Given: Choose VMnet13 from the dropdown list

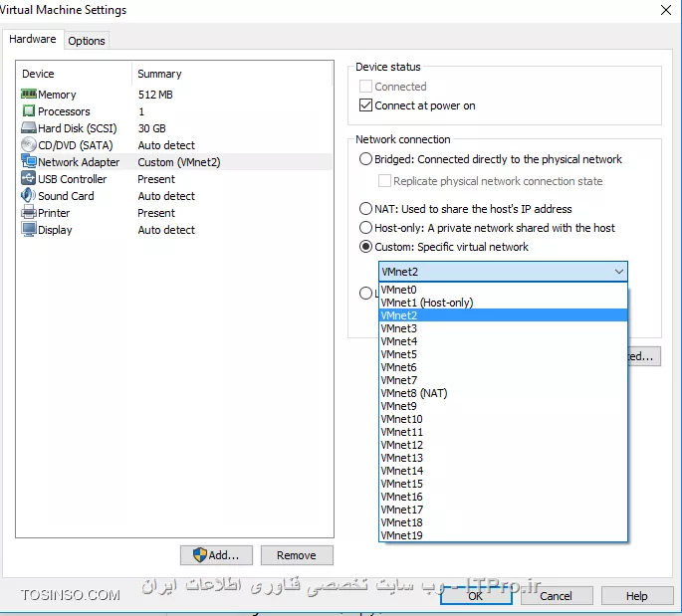Looking at the screenshot, I should coord(503,458).
